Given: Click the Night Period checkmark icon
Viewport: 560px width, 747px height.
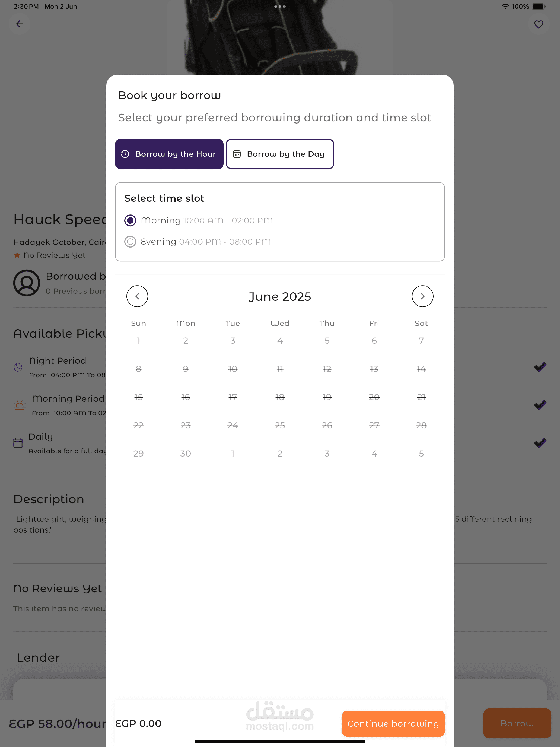Looking at the screenshot, I should tap(540, 367).
